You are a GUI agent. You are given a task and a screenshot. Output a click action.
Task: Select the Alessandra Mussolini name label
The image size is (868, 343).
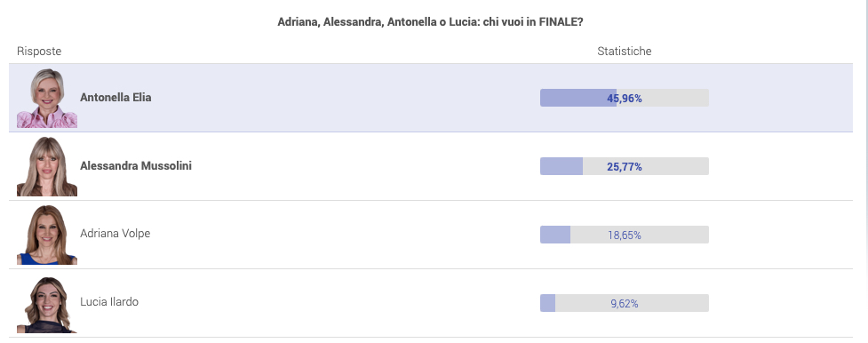pos(136,165)
